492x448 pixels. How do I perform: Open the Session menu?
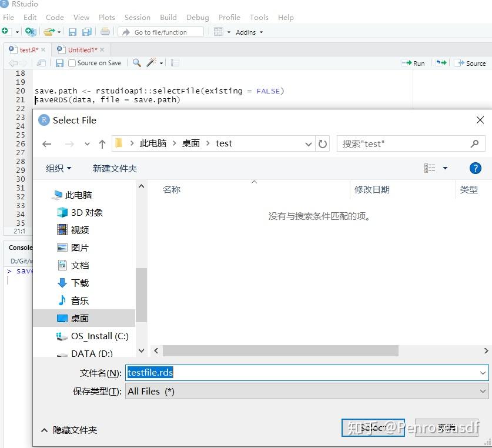tap(137, 17)
